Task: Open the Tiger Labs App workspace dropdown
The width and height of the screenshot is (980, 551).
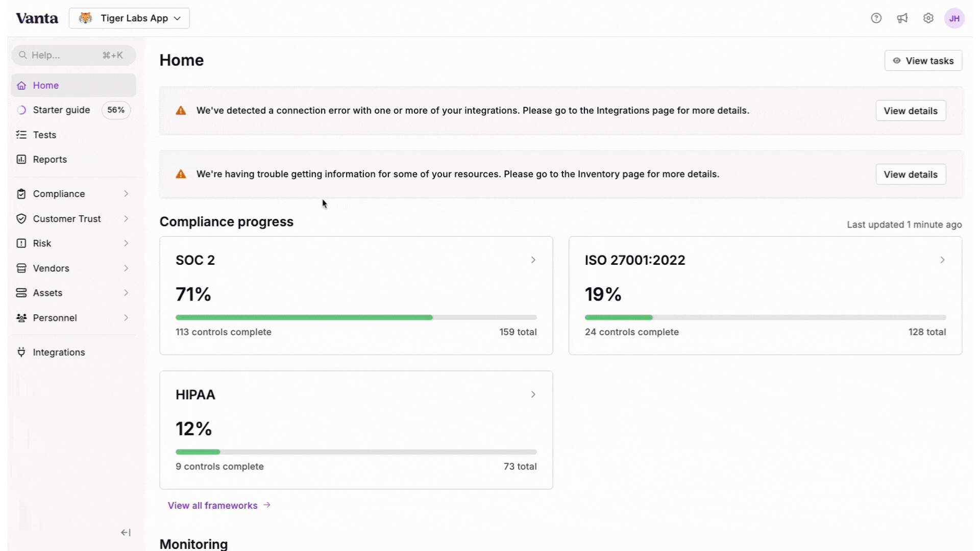Action: coord(129,18)
